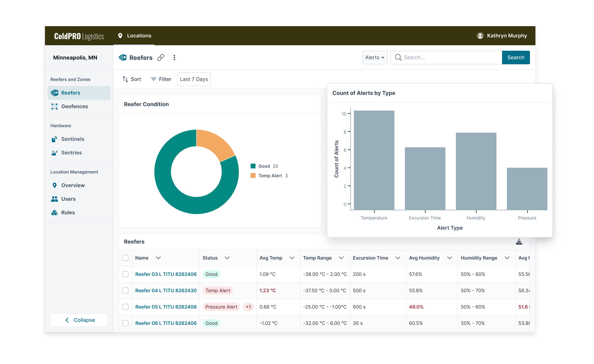Select the checkbox for Reefer 04 L TITU 8262430
Screen dimensions: 594x364
[x=125, y=290]
